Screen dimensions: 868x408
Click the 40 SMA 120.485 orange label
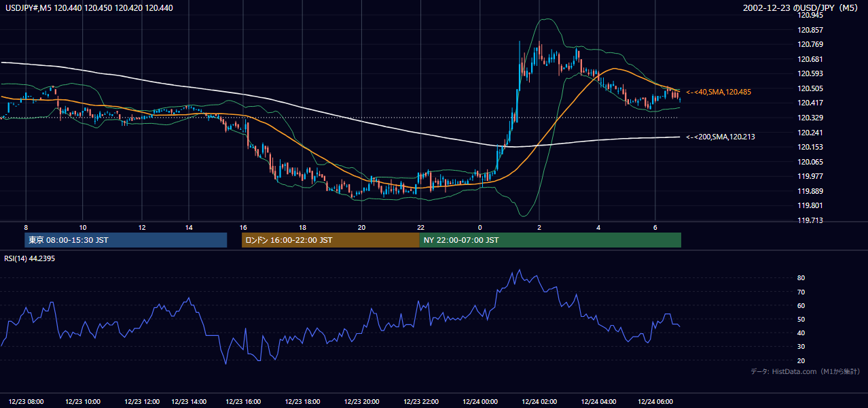(719, 92)
